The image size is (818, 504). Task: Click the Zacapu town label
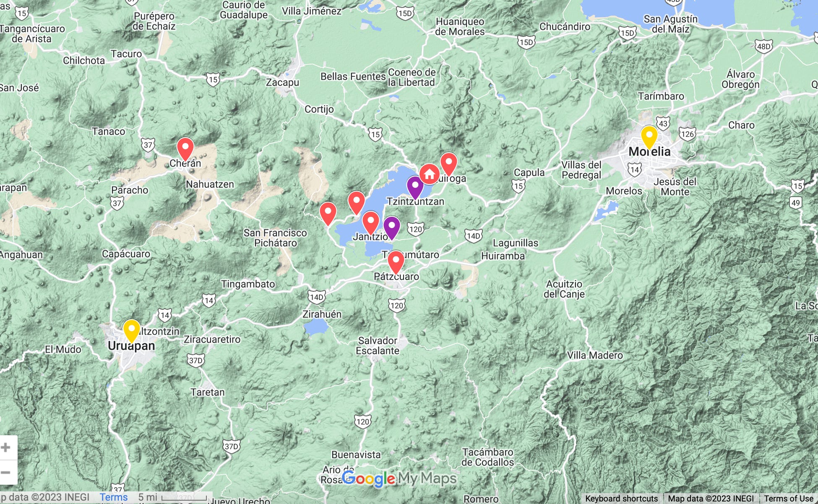pos(282,82)
